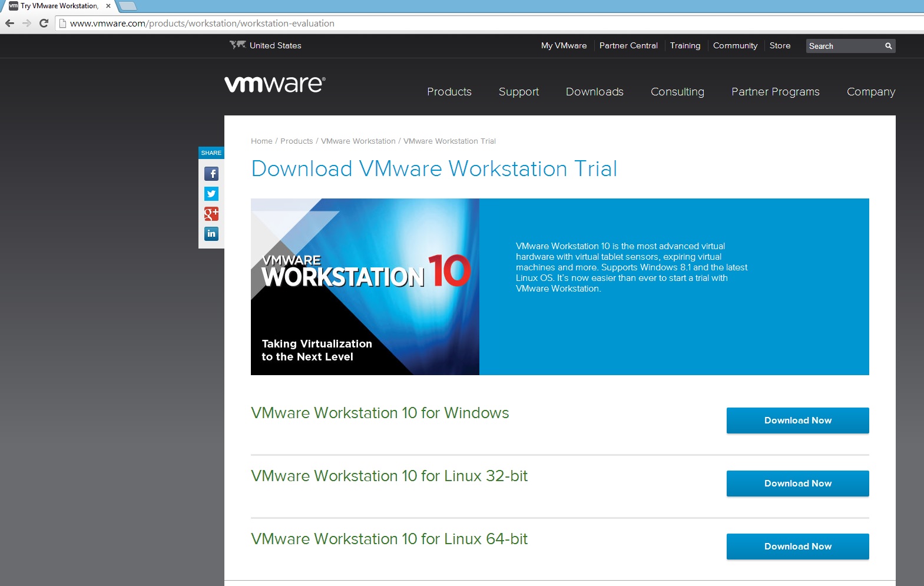Click the page icon in address bar
Screen dimensions: 924x586
pyautogui.click(x=62, y=24)
